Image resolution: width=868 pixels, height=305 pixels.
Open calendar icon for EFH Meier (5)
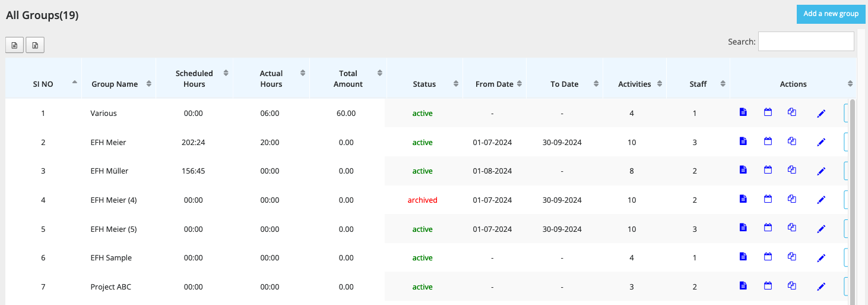click(x=768, y=227)
